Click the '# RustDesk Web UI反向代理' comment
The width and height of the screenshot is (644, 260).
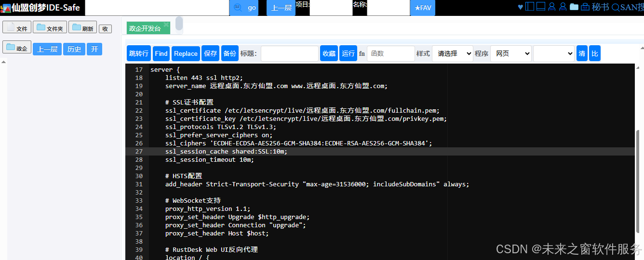pos(212,249)
